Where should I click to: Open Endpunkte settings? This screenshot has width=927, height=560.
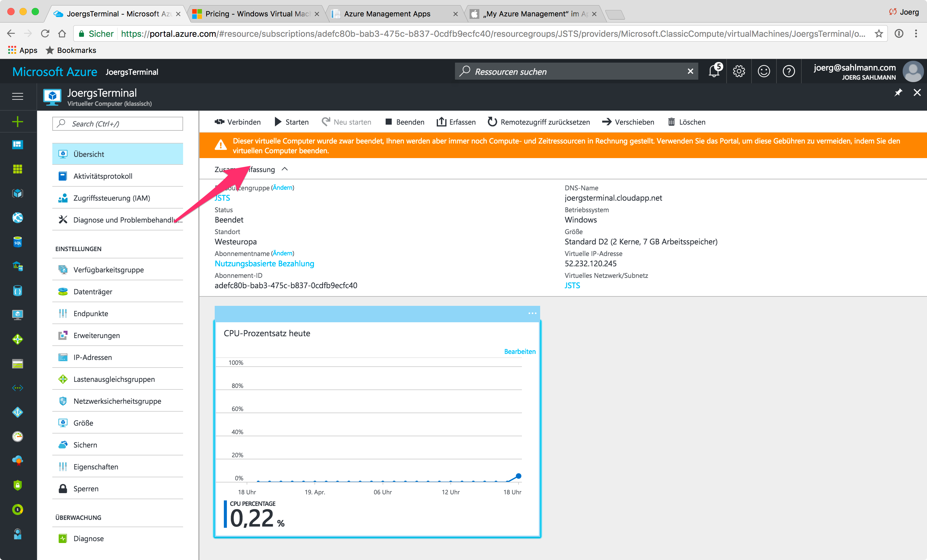(117, 313)
